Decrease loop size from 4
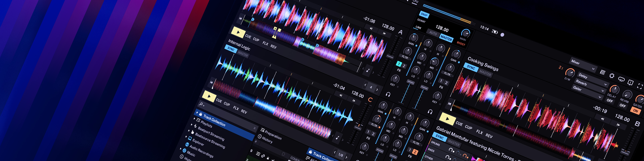The height and width of the screenshot is (161, 644). coord(365,85)
